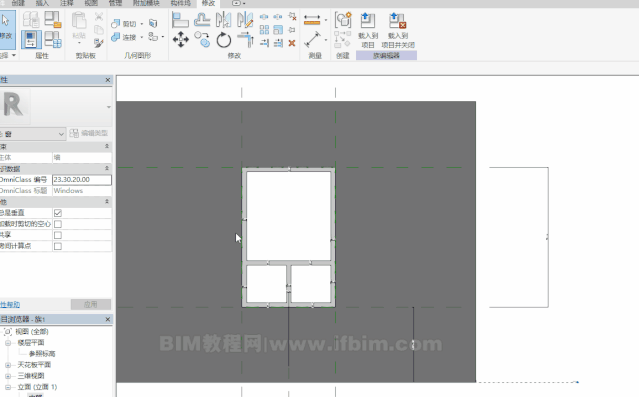Viewport: 639px width, 397px height.
Task: Open the Properties help link
Action: pyautogui.click(x=10, y=304)
